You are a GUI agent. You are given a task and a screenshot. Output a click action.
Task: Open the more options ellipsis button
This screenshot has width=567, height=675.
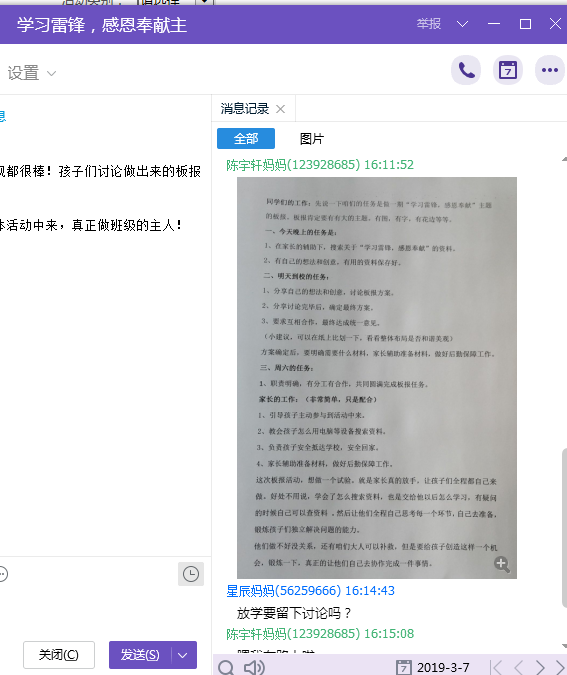pos(550,70)
